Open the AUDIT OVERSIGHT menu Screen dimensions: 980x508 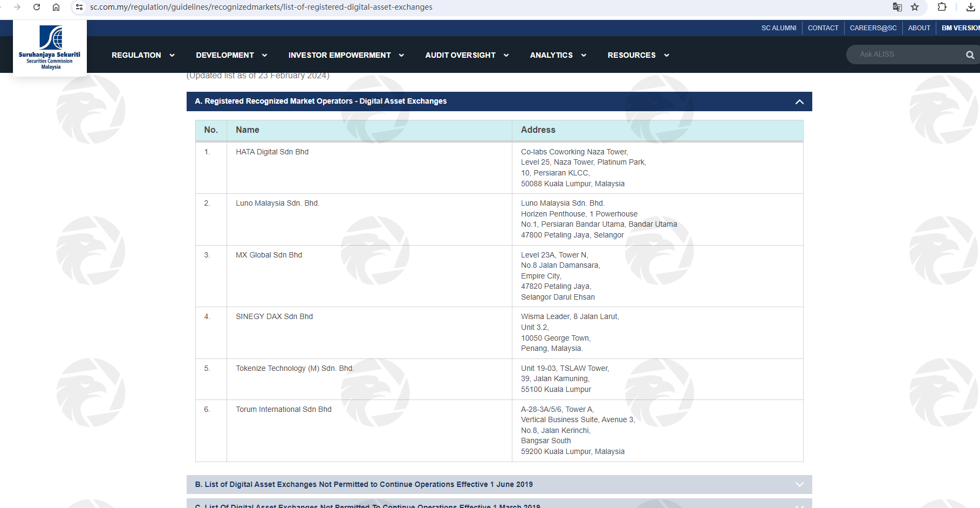pos(460,55)
